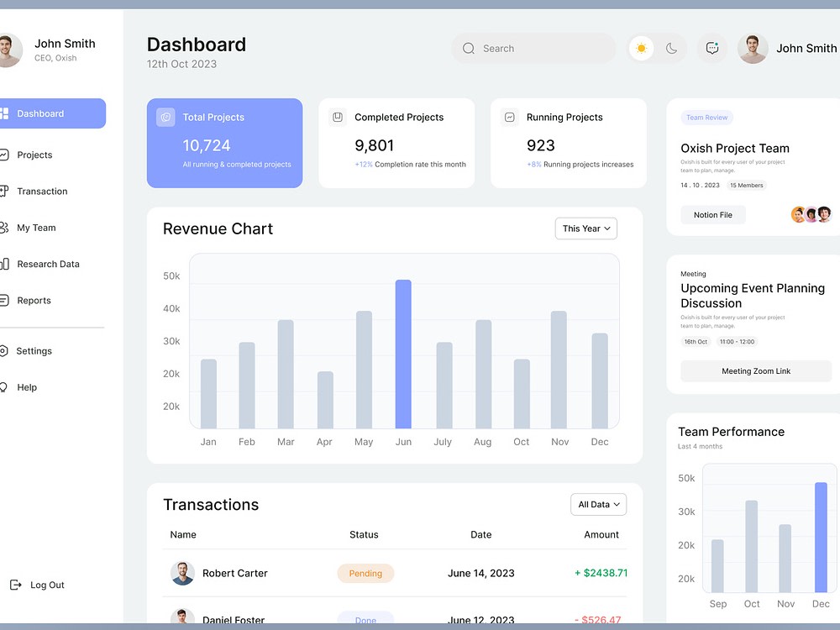Open the This Year dropdown
The image size is (840, 630).
point(586,228)
